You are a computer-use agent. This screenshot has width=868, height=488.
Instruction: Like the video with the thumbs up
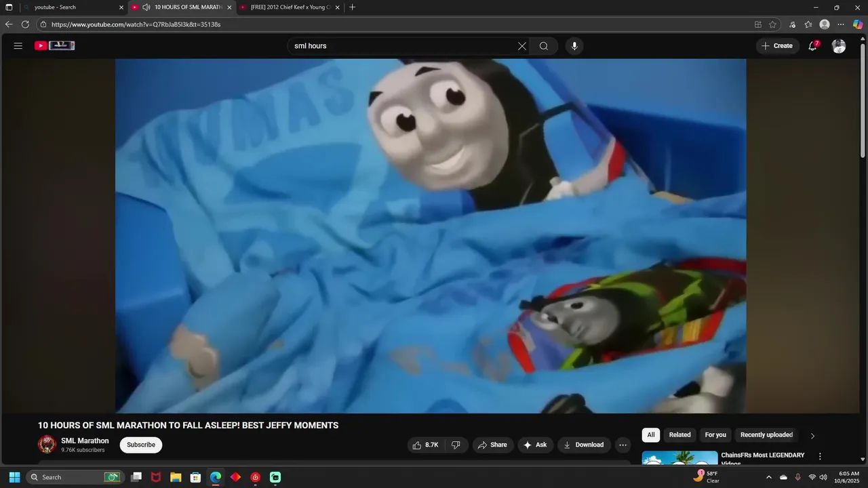click(426, 445)
